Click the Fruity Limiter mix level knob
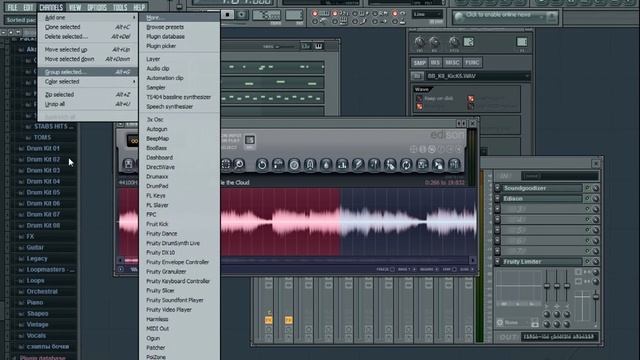This screenshot has height=360, width=640. pos(596,262)
